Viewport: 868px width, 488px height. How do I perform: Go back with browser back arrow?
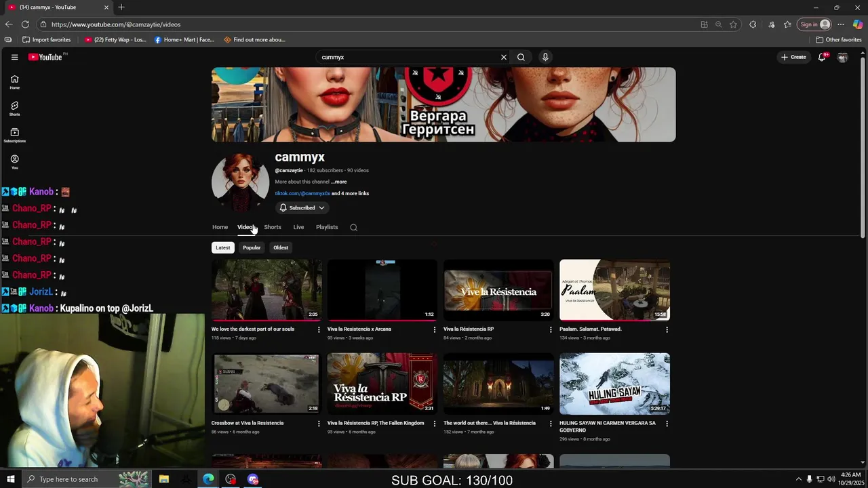[9, 24]
